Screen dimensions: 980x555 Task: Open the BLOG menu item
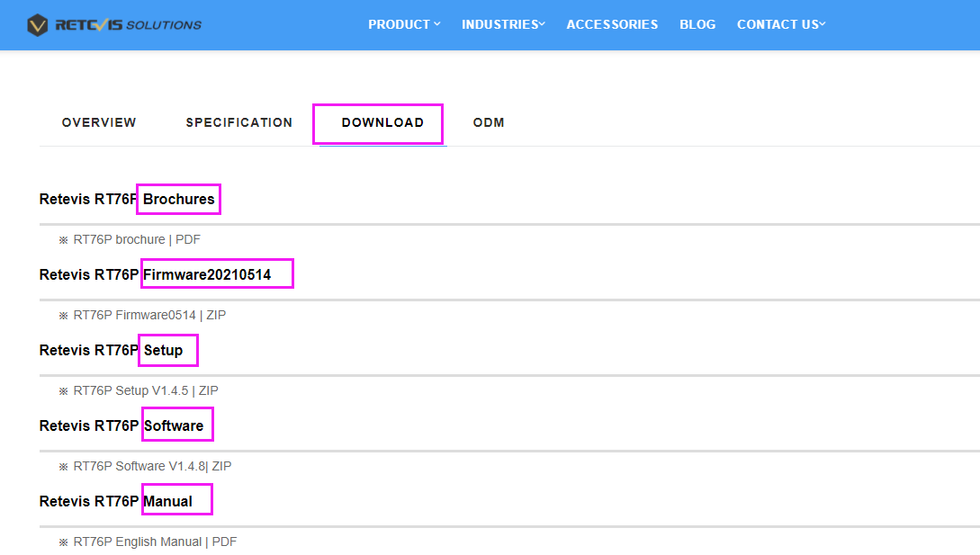point(697,24)
